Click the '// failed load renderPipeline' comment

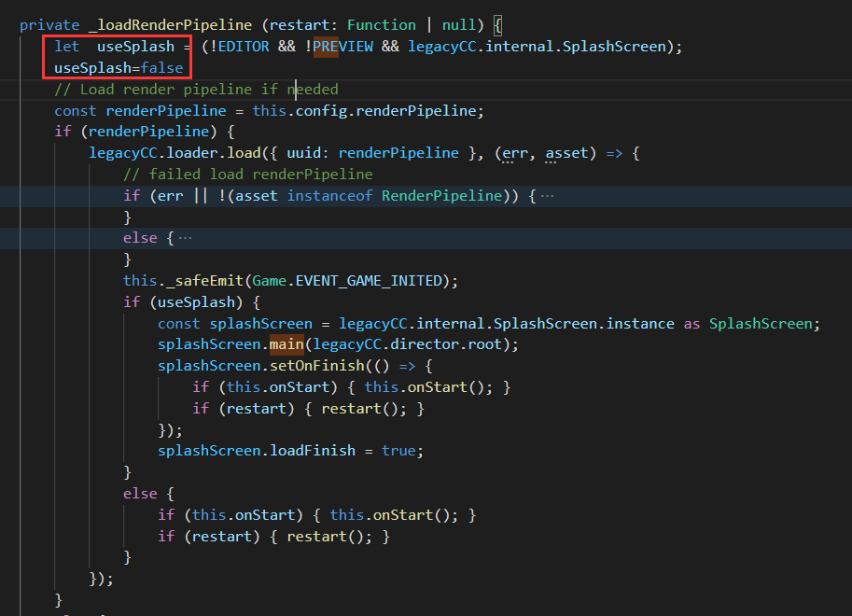(x=248, y=174)
